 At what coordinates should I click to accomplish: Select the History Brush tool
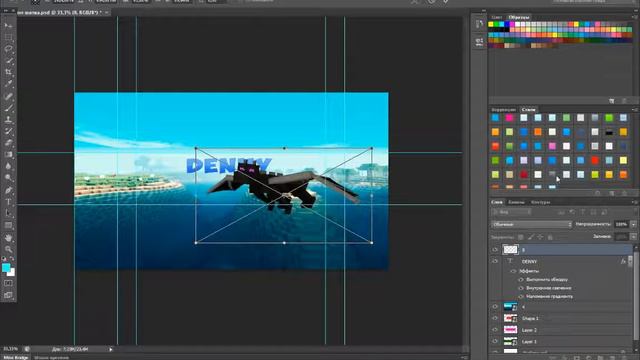8,131
